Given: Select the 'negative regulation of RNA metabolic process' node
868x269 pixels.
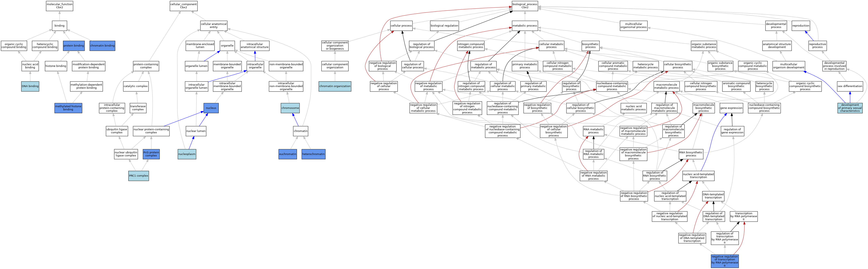Looking at the screenshot, I should [593, 176].
